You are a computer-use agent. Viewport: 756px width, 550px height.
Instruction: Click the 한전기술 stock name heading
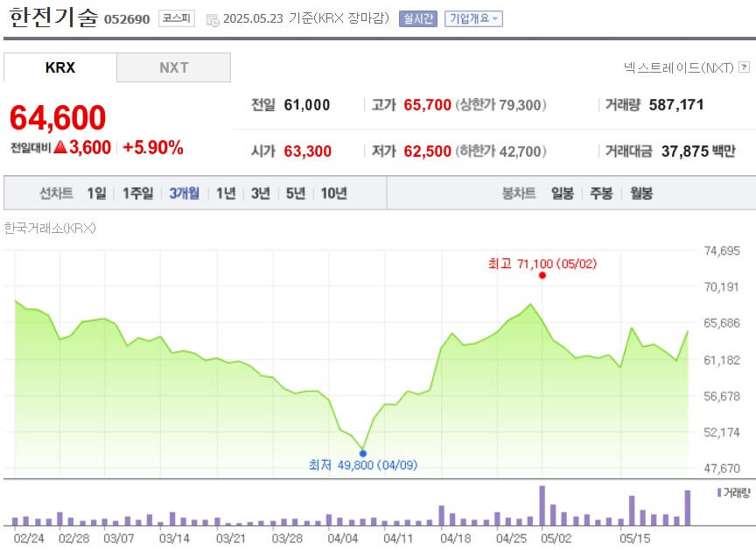[x=53, y=18]
